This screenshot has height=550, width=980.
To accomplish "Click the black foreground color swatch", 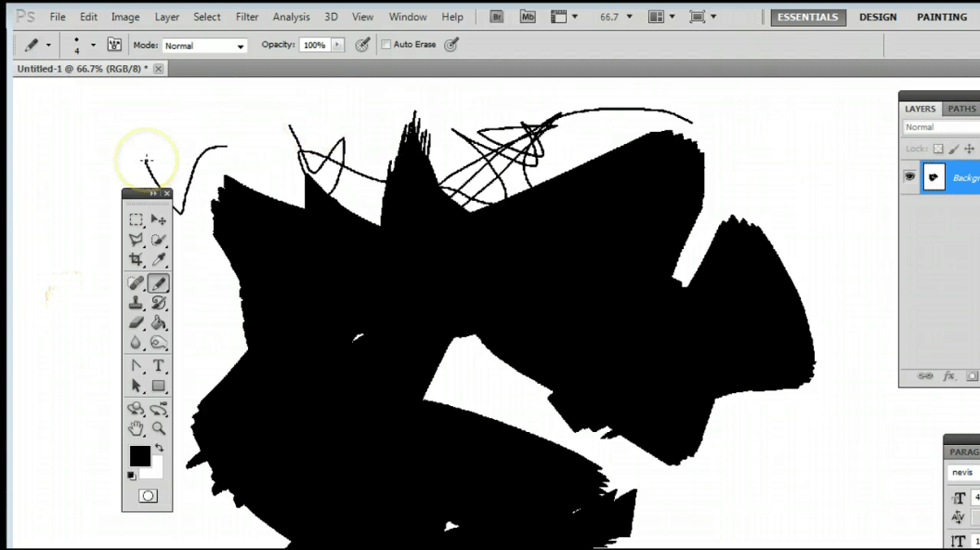I will click(x=139, y=455).
